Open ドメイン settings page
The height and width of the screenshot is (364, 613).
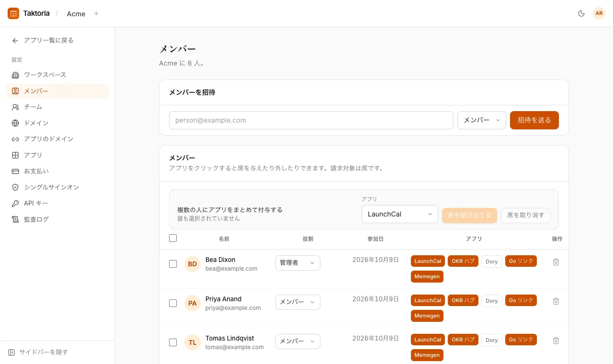pyautogui.click(x=57, y=123)
